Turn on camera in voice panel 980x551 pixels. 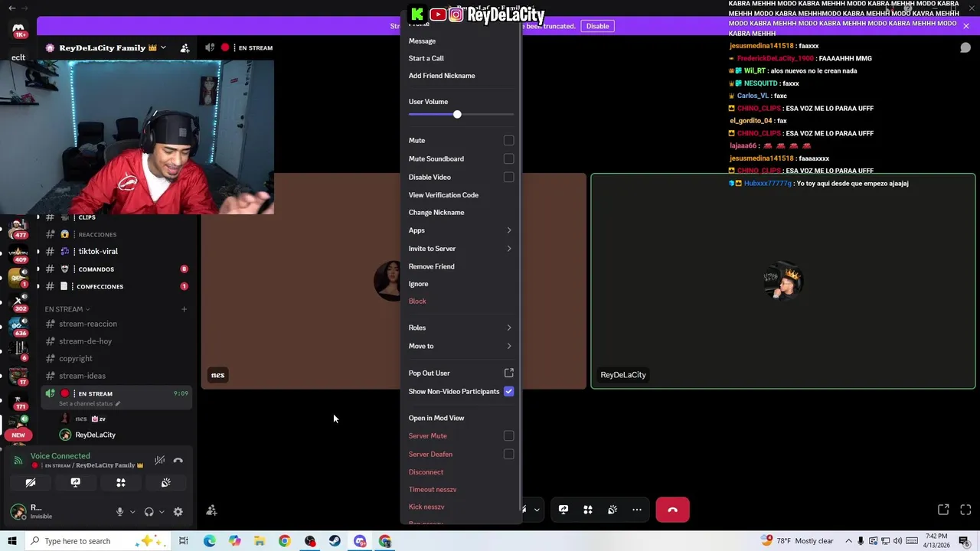pos(31,483)
